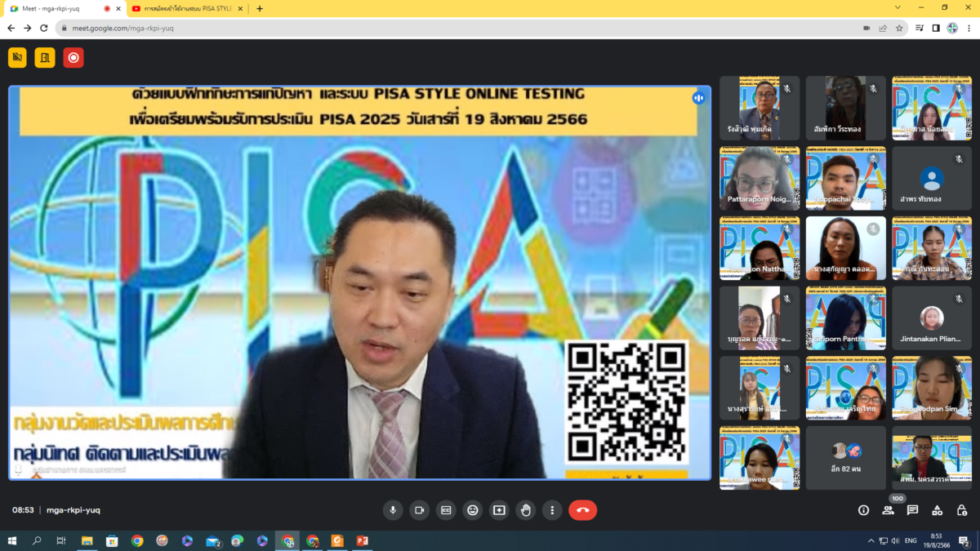Click the camera permission icon in address bar
Image resolution: width=980 pixels, height=551 pixels.
point(866,28)
